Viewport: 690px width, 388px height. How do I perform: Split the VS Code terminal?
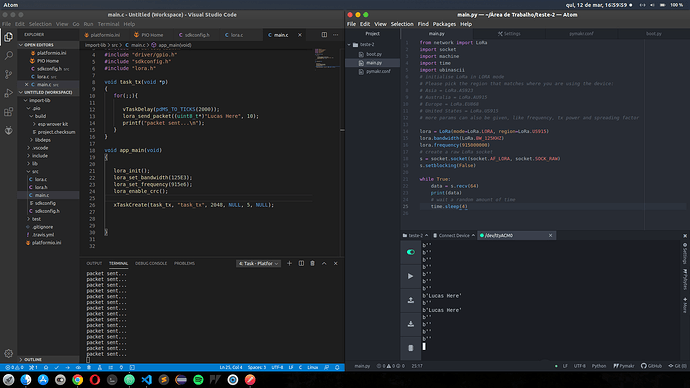click(301, 263)
